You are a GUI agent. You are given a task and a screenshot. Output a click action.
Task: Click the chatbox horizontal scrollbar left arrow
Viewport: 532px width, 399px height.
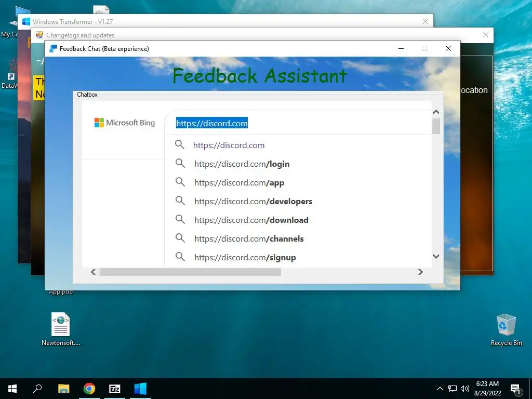click(94, 272)
